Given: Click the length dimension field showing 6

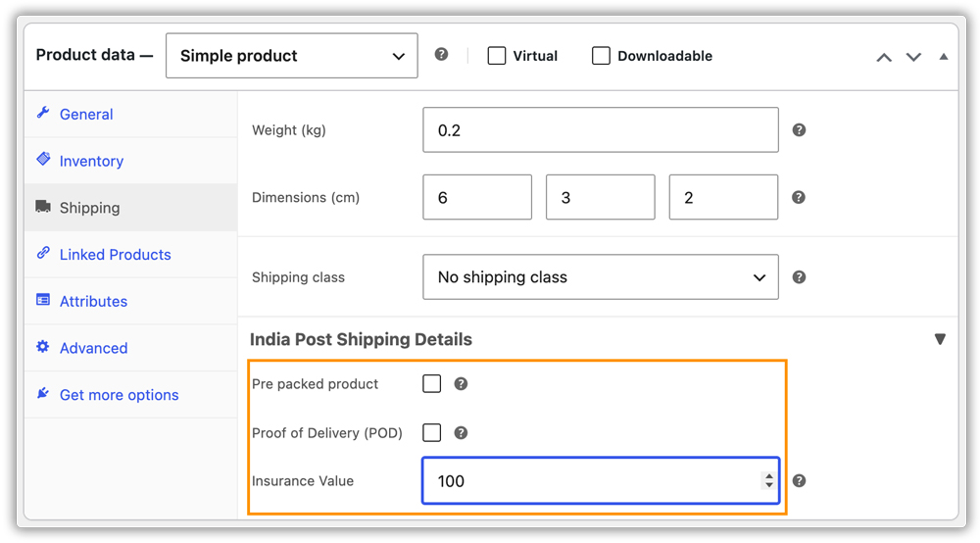Looking at the screenshot, I should [x=477, y=197].
